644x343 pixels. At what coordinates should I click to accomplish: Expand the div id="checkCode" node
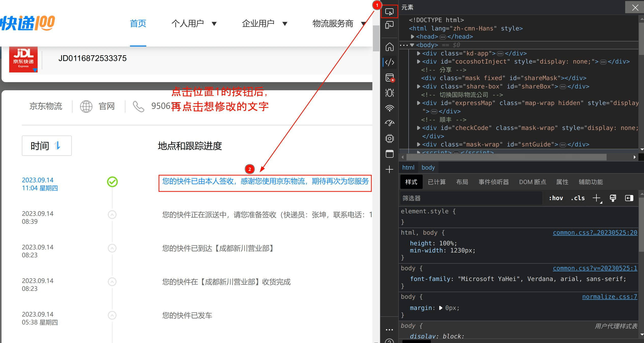point(419,128)
